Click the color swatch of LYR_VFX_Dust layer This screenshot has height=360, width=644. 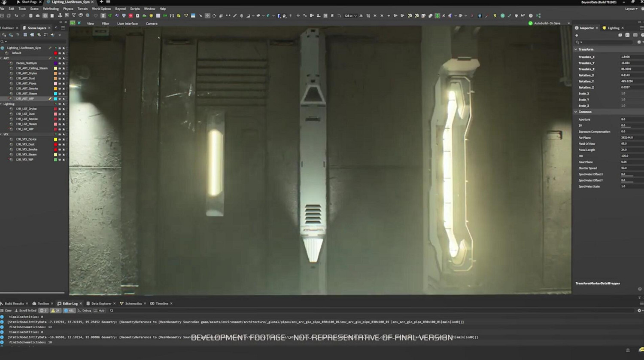pyautogui.click(x=56, y=144)
